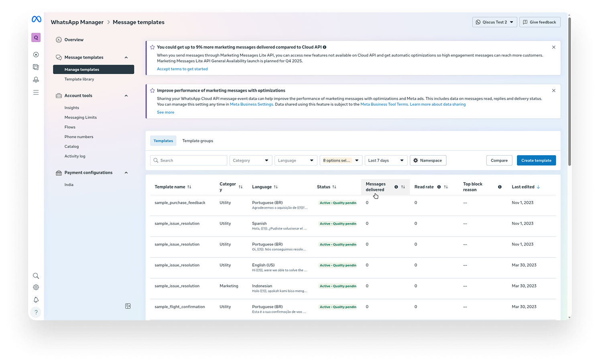Click Accept terms to get started link

pyautogui.click(x=182, y=69)
